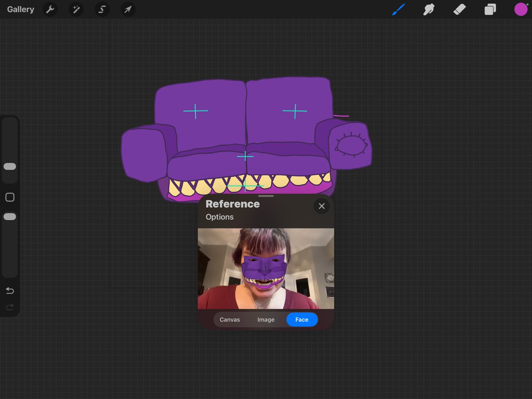Open the Actions menu wrench icon
The width and height of the screenshot is (532, 399).
coord(50,9)
